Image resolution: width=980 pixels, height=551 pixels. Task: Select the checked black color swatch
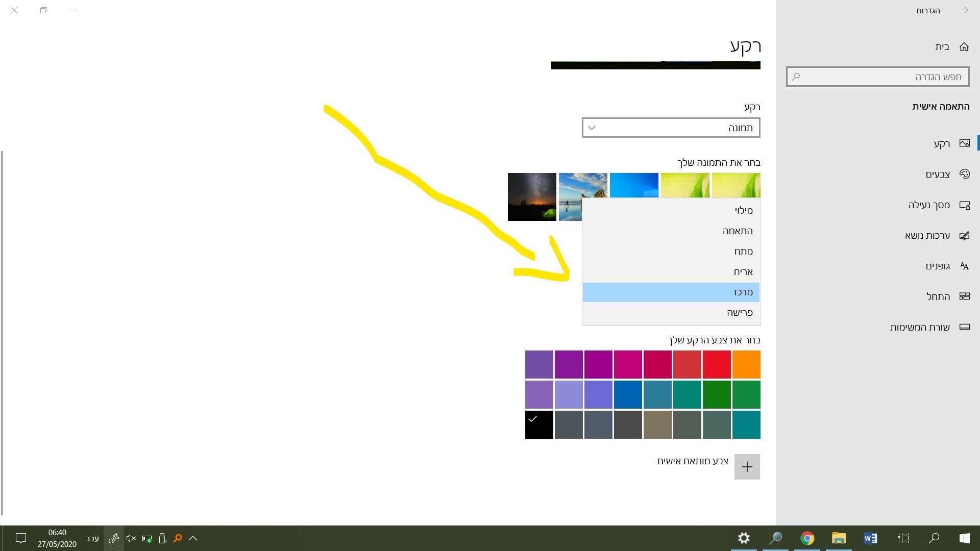[x=539, y=424]
